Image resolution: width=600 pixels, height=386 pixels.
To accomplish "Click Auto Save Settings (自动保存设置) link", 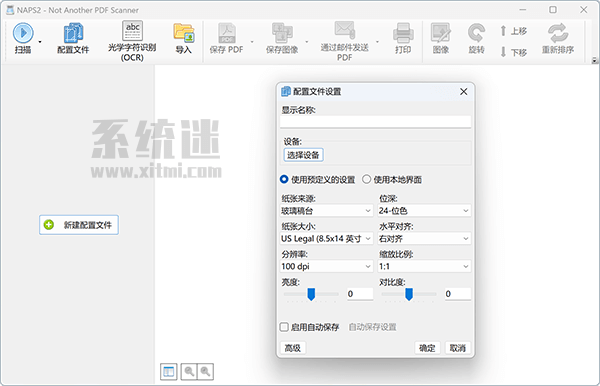I will point(372,327).
